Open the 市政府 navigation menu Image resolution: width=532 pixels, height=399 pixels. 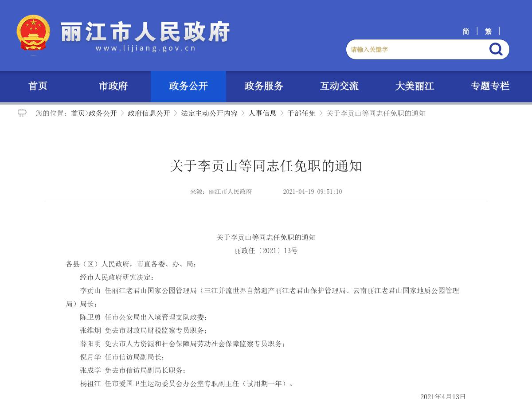113,86
